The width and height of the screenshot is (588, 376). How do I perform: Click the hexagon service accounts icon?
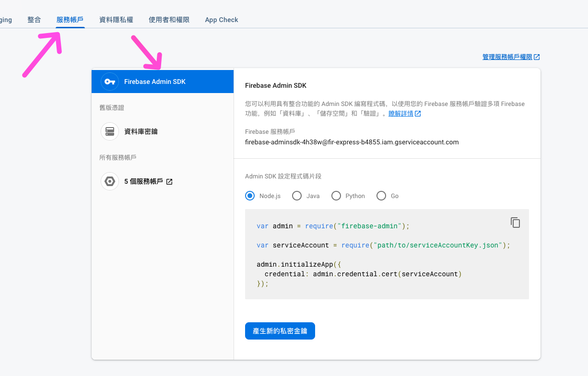point(110,181)
